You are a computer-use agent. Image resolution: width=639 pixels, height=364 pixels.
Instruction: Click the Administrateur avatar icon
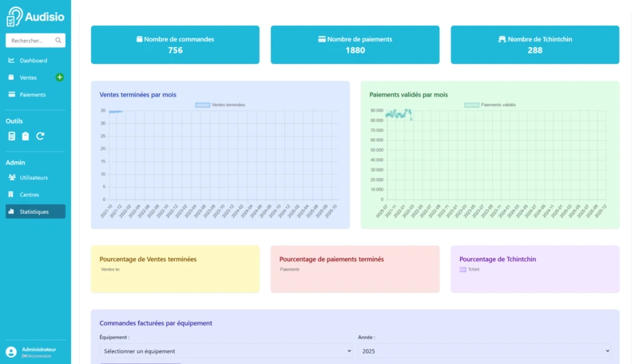(x=11, y=352)
